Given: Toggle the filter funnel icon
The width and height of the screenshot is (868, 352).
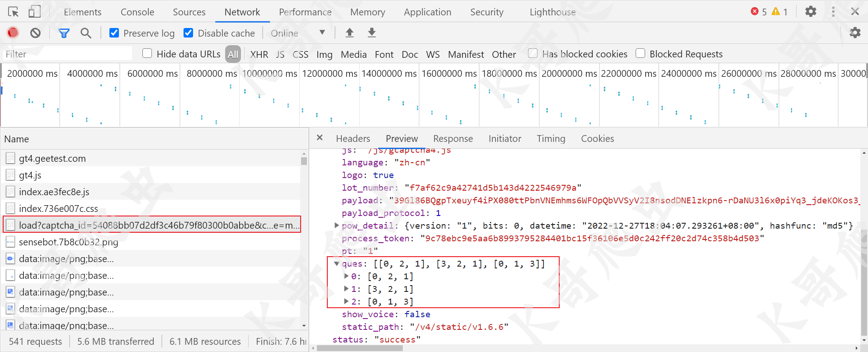Looking at the screenshot, I should click(x=64, y=33).
